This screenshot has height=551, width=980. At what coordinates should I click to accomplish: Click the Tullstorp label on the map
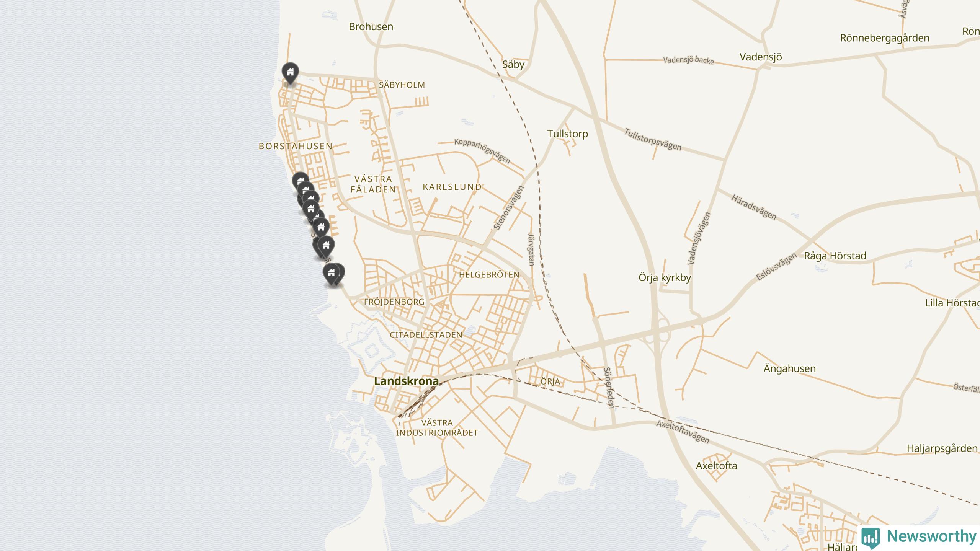[567, 134]
